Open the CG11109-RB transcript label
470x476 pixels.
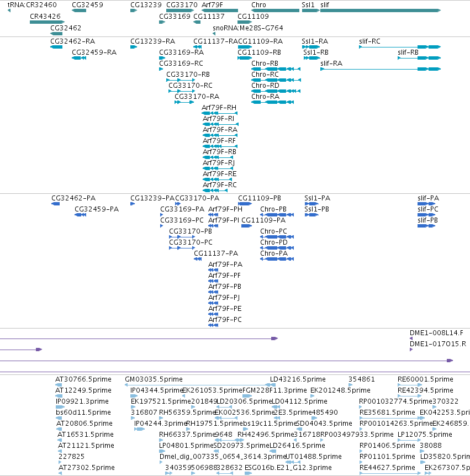(x=259, y=52)
